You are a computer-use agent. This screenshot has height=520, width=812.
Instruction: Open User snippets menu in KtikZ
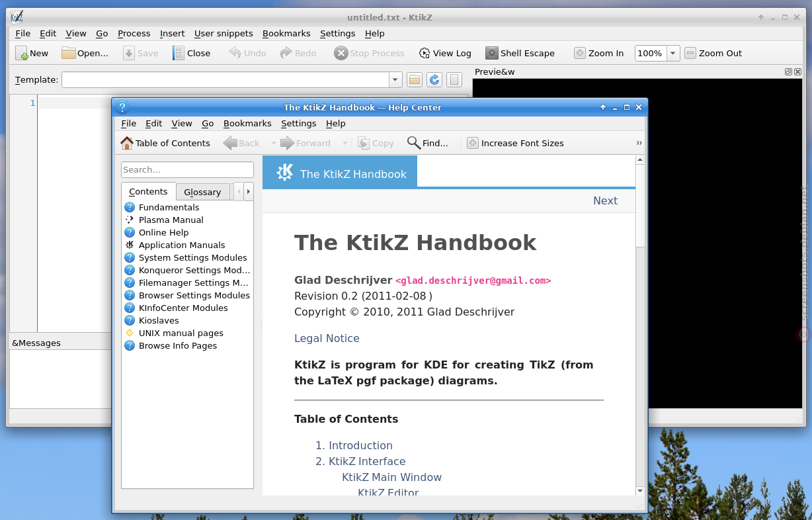tap(223, 33)
